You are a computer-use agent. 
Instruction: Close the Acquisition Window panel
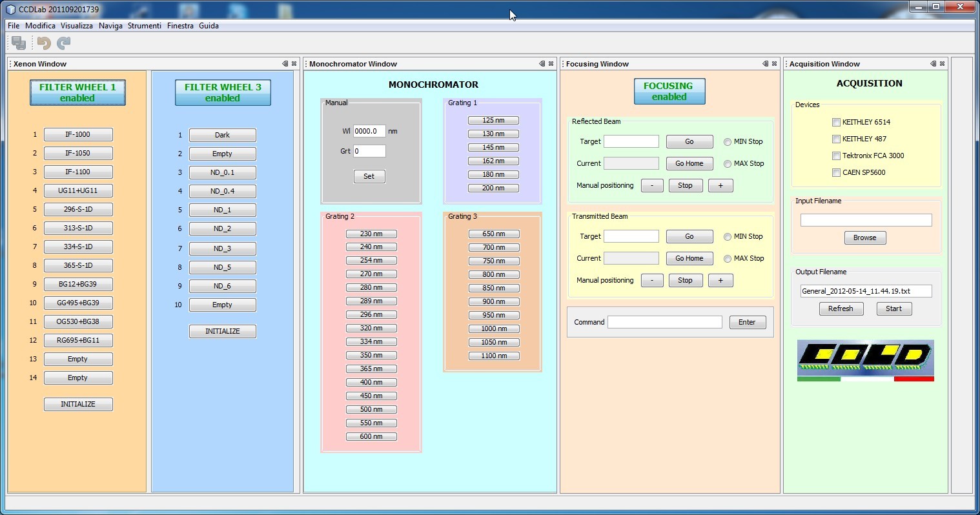(x=943, y=64)
